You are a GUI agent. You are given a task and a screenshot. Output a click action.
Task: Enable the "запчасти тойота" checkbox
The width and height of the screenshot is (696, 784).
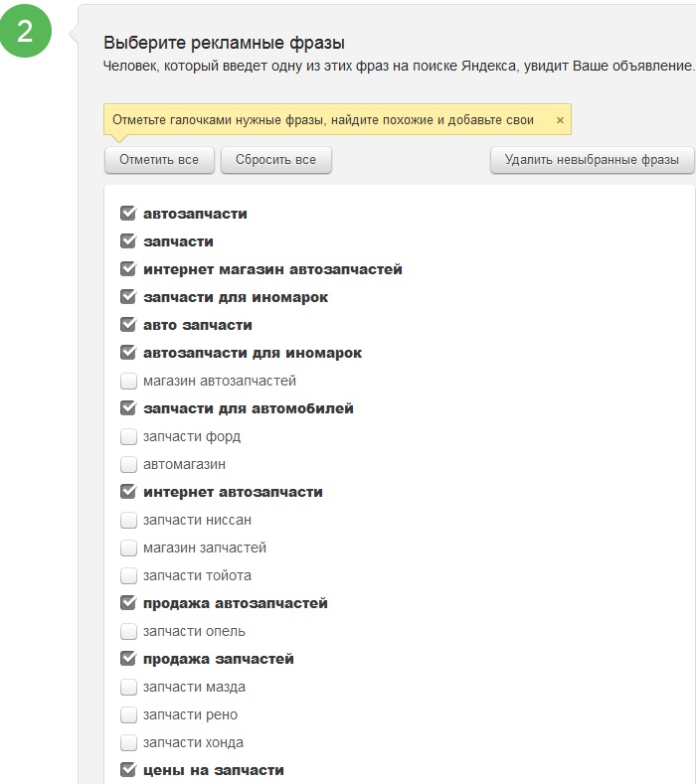tap(128, 575)
